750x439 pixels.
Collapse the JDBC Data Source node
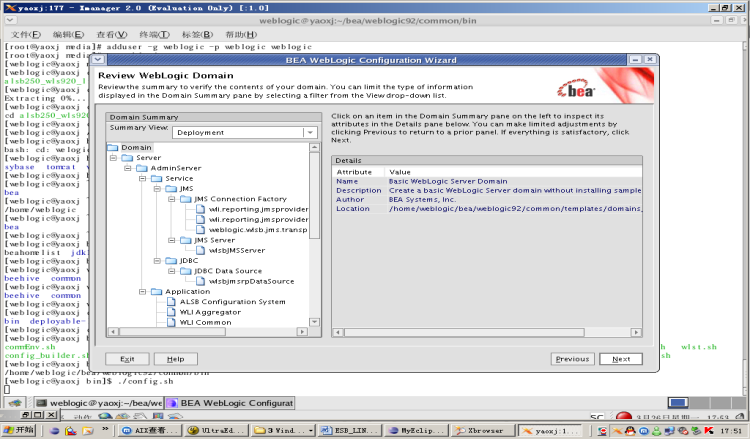coord(172,271)
